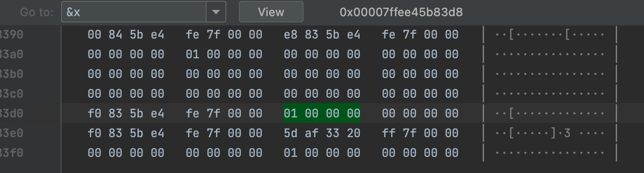Select bytes 01 00 00 00 in row 83f0
This screenshot has height=173, width=644.
pos(322,153)
